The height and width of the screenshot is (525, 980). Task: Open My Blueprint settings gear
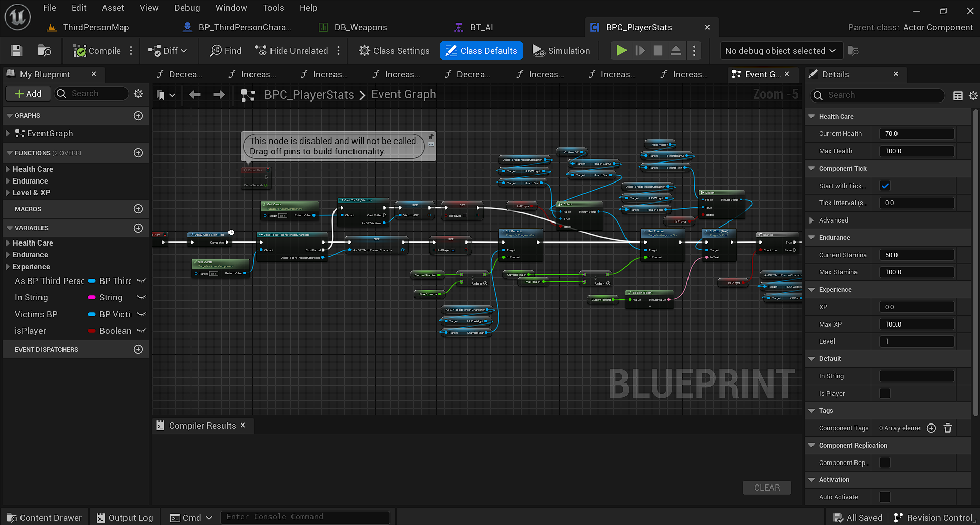pyautogui.click(x=138, y=94)
